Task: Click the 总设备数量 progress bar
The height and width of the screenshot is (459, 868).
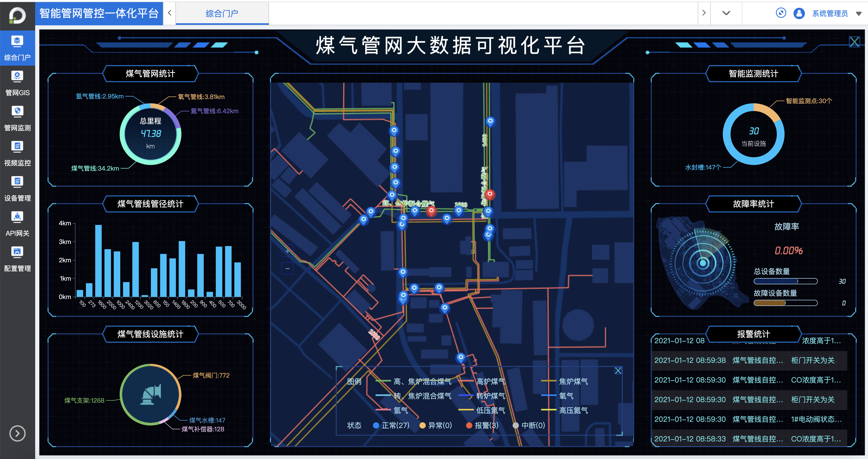Action: point(785,281)
